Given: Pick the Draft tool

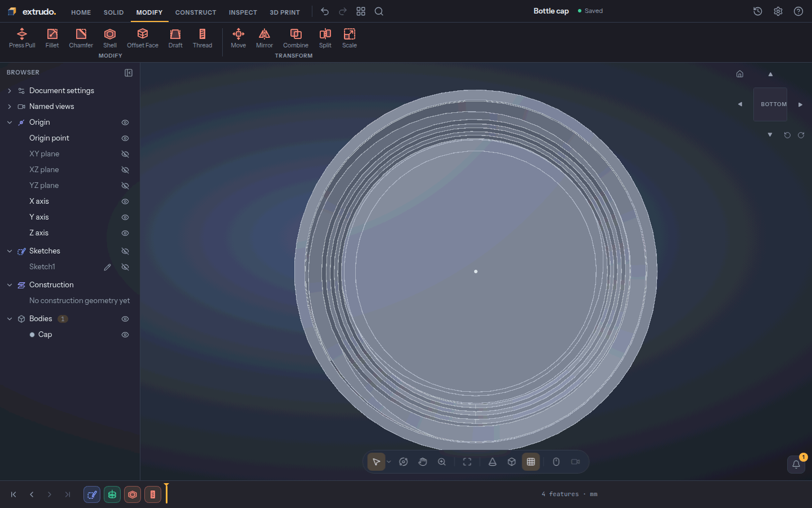Looking at the screenshot, I should coord(175,38).
